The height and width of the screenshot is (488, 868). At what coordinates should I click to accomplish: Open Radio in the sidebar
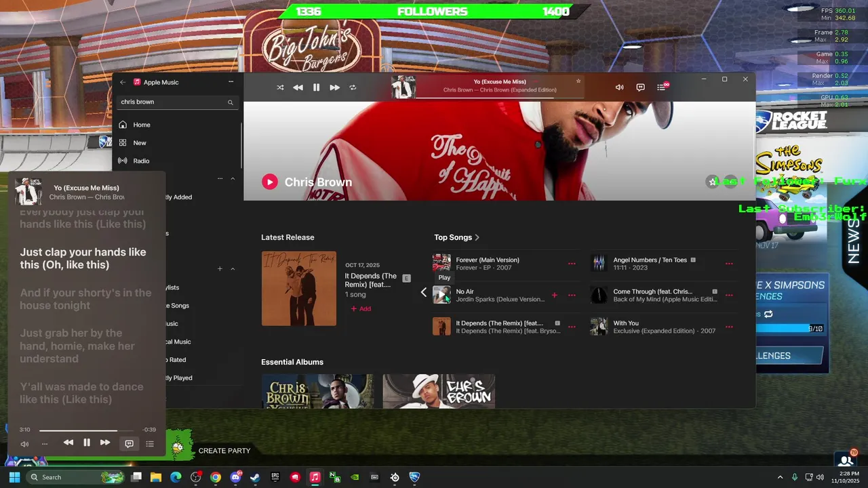[x=177, y=161]
